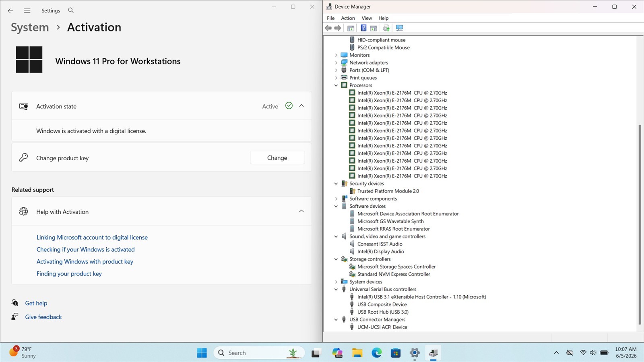
Task: Go to System breadcrumb in Settings
Action: [30, 27]
